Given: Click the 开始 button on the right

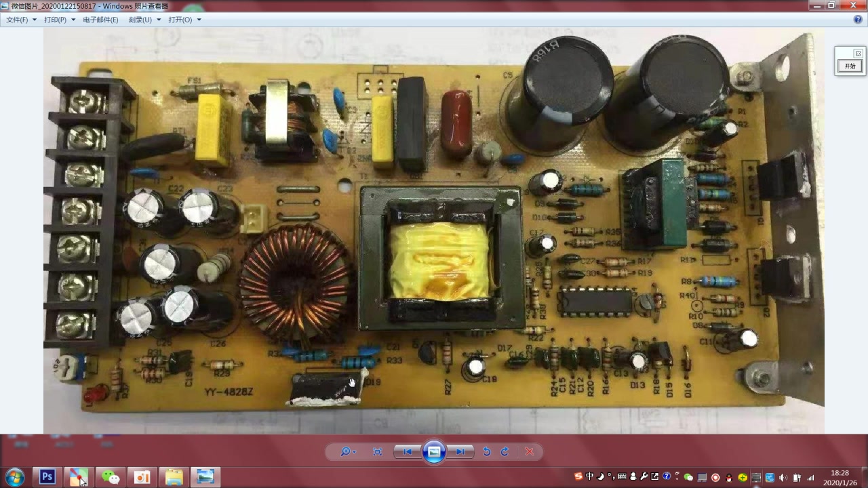Looking at the screenshot, I should point(849,66).
